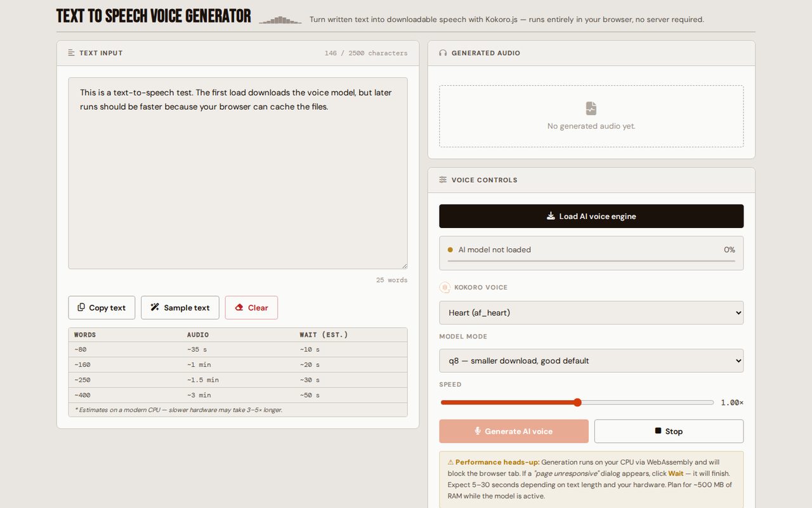Click the amber model status dot
Image resolution: width=812 pixels, height=508 pixels.
[x=450, y=250]
